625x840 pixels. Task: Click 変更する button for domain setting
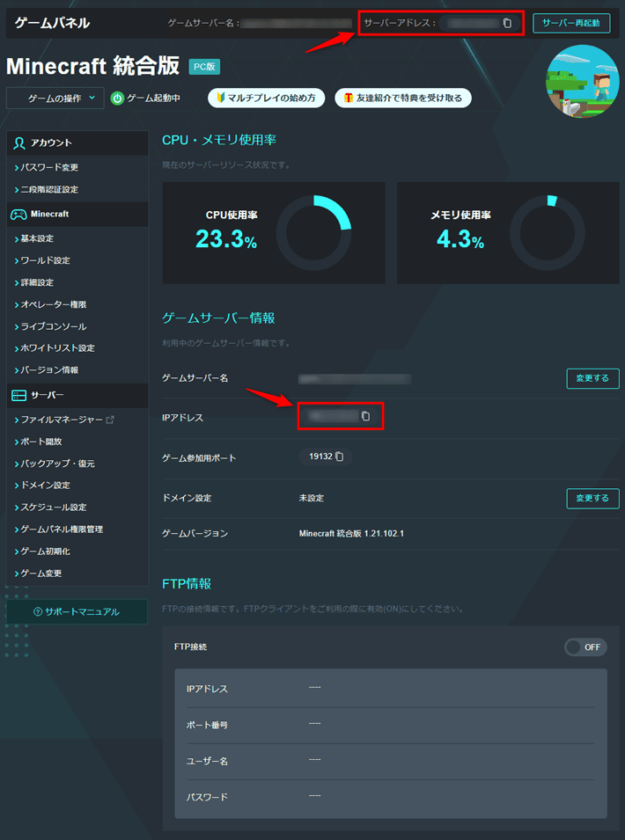pyautogui.click(x=592, y=498)
